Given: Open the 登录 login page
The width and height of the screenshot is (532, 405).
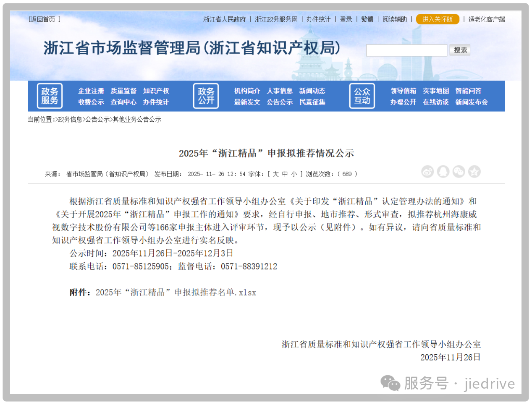Looking at the screenshot, I should click(346, 19).
